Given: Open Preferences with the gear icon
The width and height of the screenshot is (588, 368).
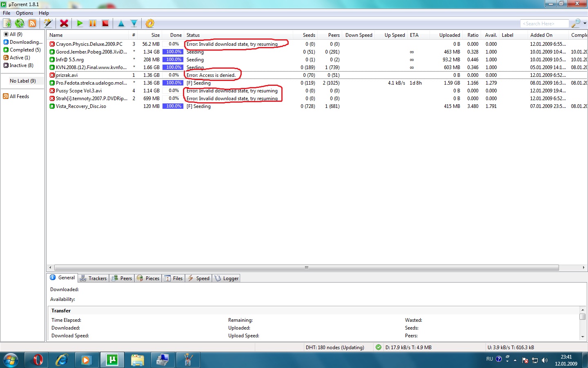Looking at the screenshot, I should point(150,23).
